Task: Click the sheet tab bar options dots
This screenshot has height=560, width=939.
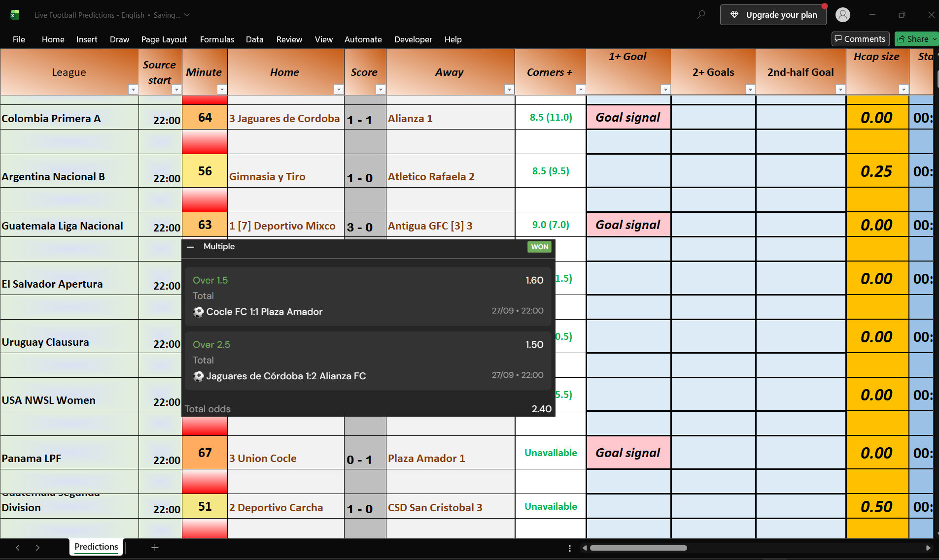Action: point(570,548)
